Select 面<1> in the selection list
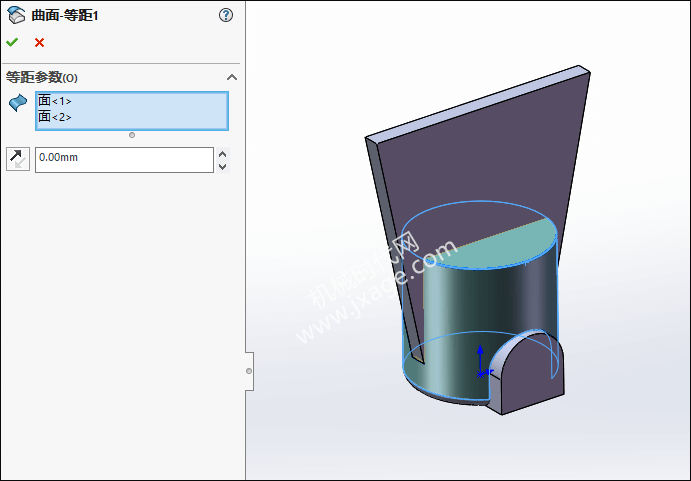Screen dimensions: 691x481 coord(56,101)
